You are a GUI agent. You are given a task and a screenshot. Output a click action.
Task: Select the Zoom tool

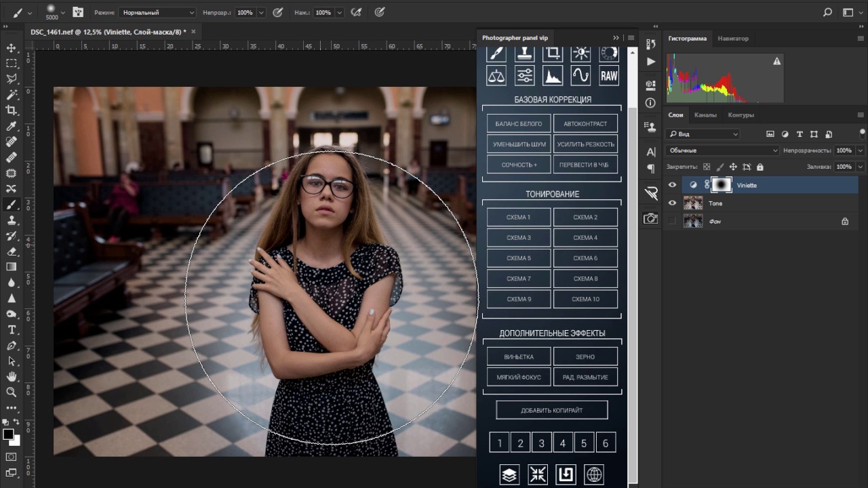click(x=12, y=392)
